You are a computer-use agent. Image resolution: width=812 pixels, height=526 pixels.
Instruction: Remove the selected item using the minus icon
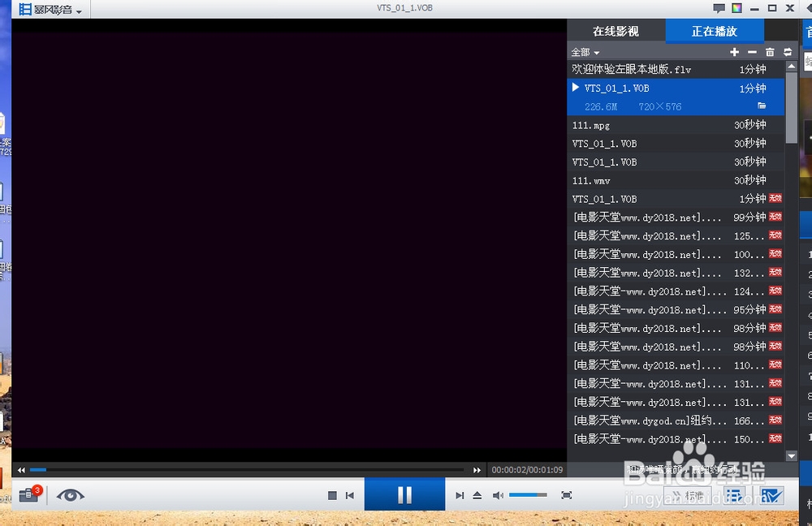coord(752,52)
